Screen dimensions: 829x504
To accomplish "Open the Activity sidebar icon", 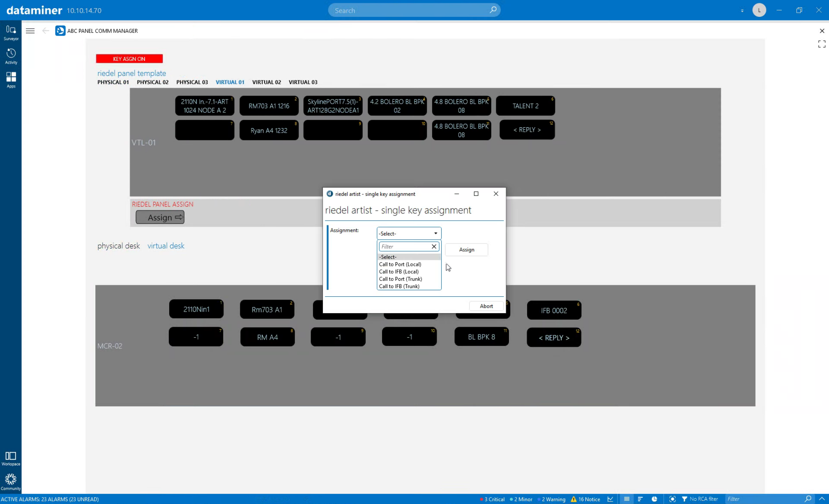I will point(11,57).
